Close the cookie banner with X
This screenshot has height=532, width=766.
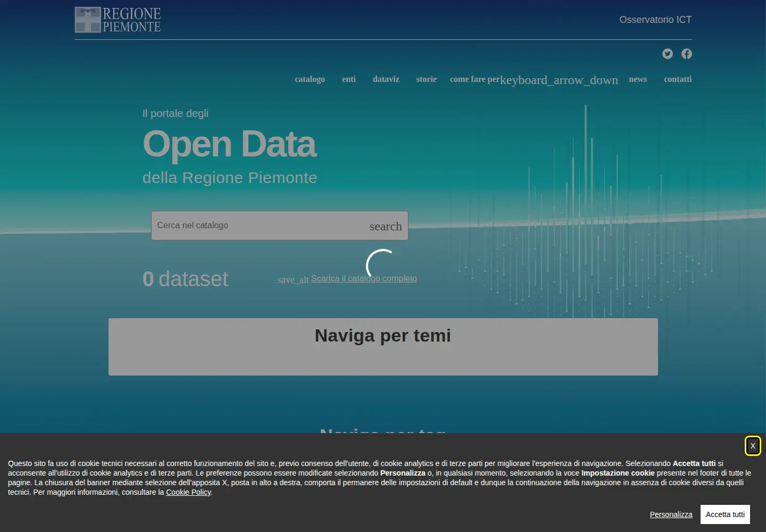(x=753, y=446)
